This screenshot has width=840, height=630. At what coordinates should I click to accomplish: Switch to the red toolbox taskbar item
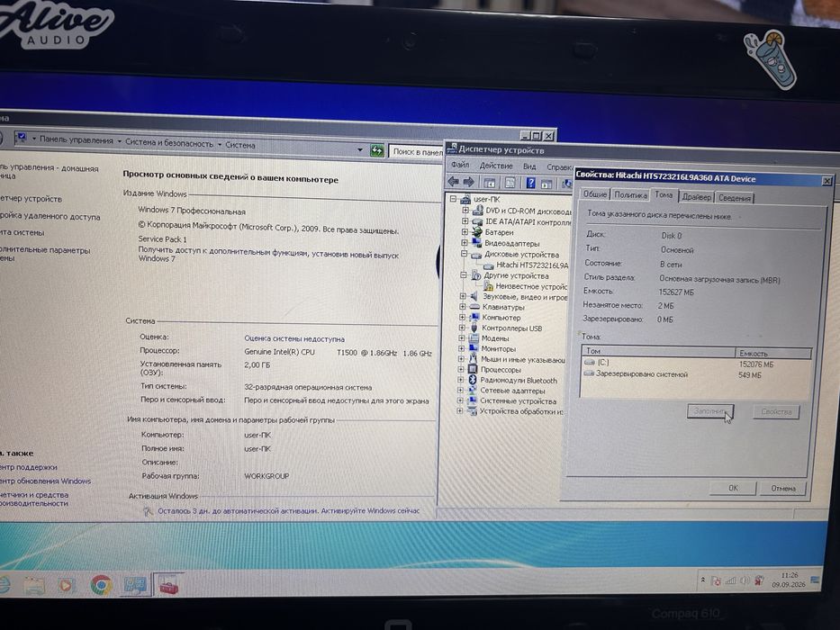point(168,584)
